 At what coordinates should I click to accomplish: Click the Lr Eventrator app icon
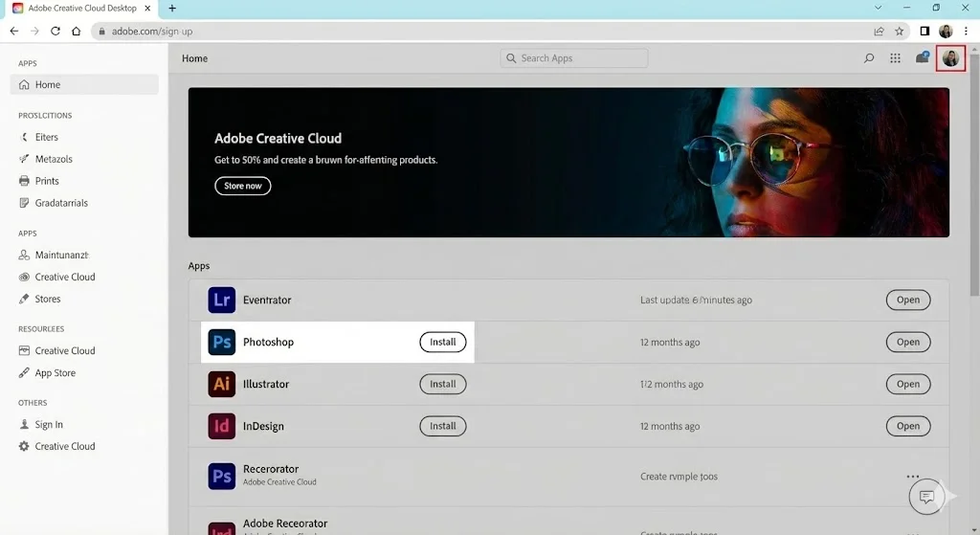point(221,301)
